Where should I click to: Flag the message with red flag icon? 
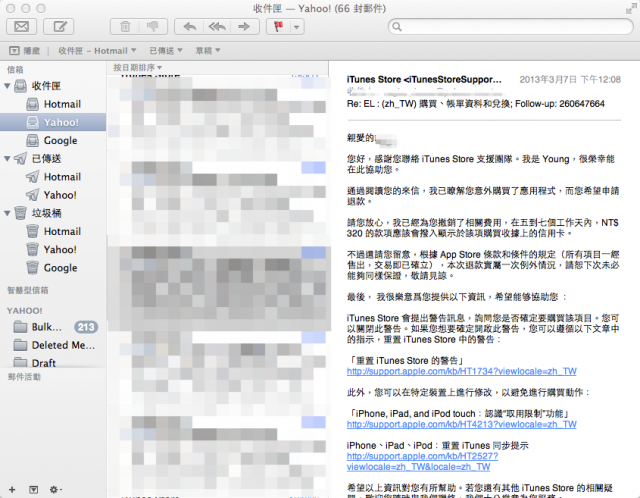[x=279, y=27]
